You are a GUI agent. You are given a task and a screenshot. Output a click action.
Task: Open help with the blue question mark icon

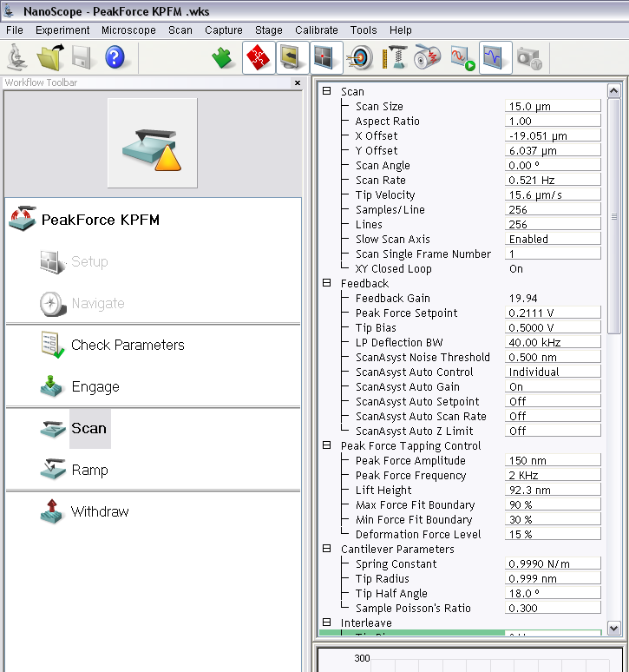(115, 57)
